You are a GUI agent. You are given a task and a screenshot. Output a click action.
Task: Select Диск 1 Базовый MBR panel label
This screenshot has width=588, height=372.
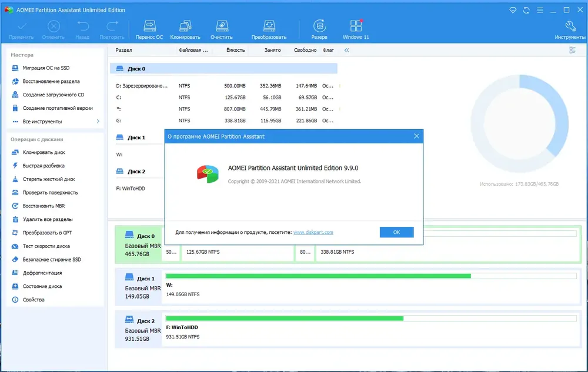139,287
